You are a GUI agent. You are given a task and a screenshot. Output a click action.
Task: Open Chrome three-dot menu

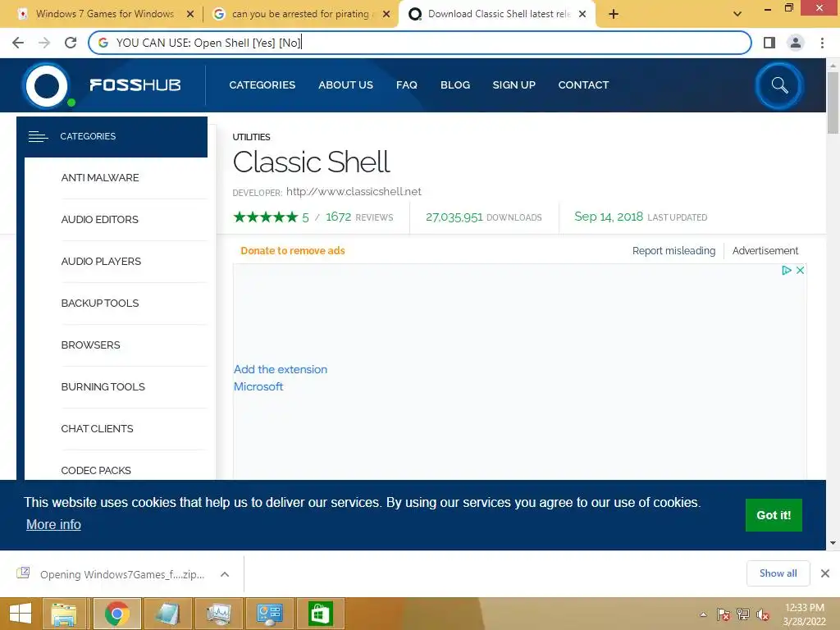pos(822,43)
